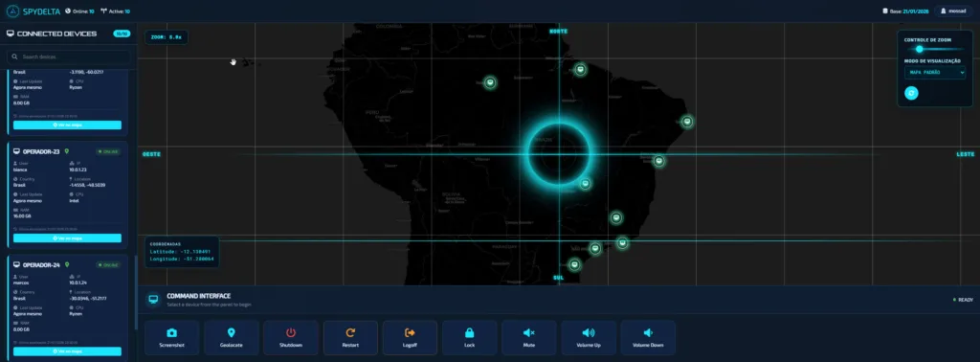The width and height of the screenshot is (980, 362).
Task: Click the NORTE compass label
Action: click(558, 31)
